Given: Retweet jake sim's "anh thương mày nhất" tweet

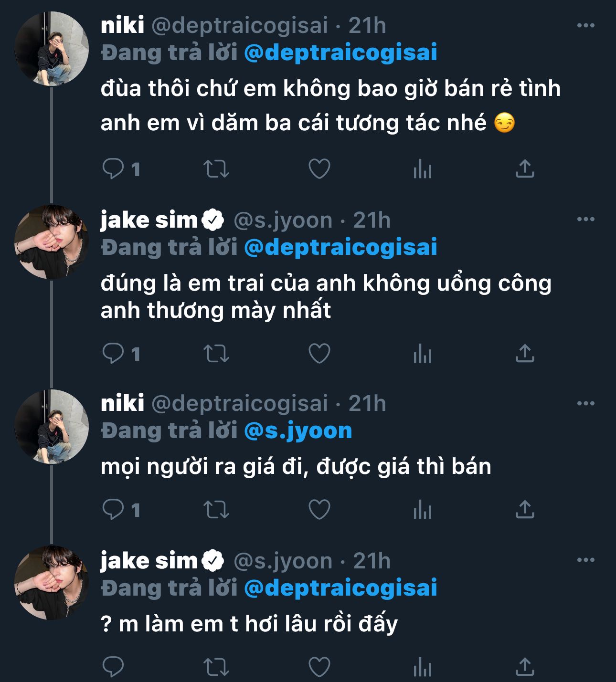Looking at the screenshot, I should [x=216, y=354].
